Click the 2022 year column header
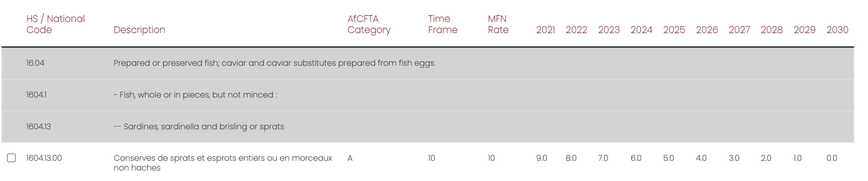Image resolution: width=868 pixels, height=181 pixels. point(576,30)
